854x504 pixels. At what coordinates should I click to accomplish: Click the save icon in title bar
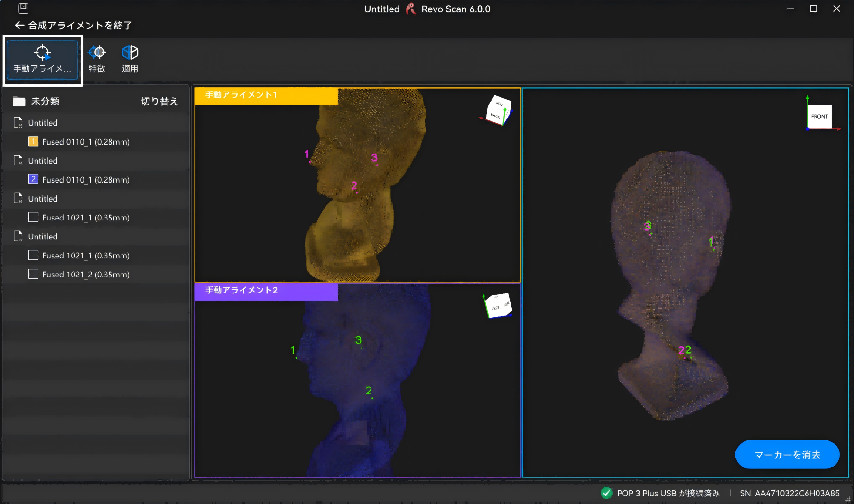pyautogui.click(x=23, y=9)
